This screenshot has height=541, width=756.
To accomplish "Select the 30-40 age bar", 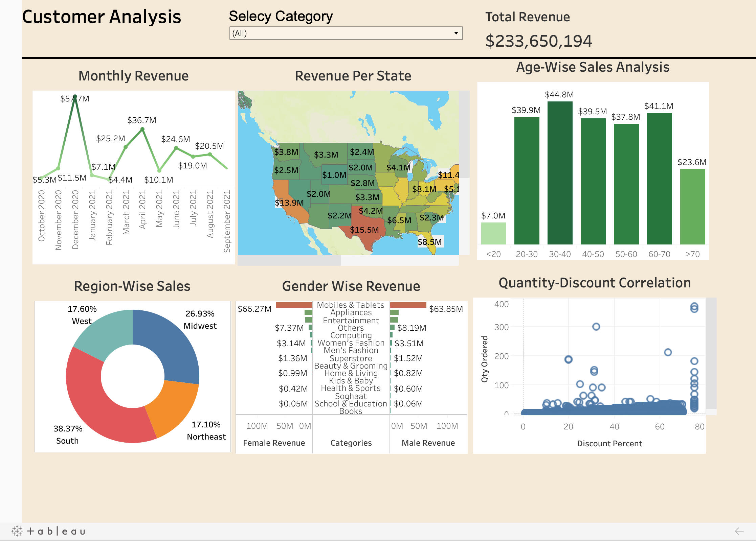I will 560,172.
